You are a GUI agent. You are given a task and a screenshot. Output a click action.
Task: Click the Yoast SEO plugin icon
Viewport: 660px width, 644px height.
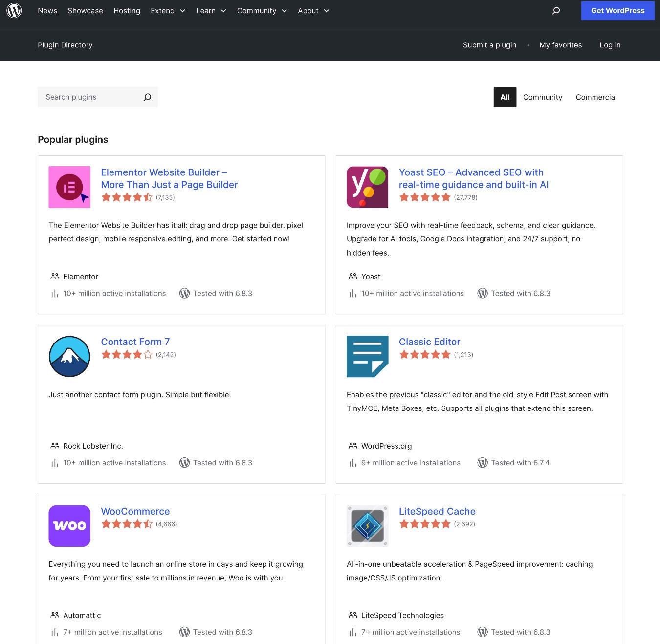(x=367, y=187)
